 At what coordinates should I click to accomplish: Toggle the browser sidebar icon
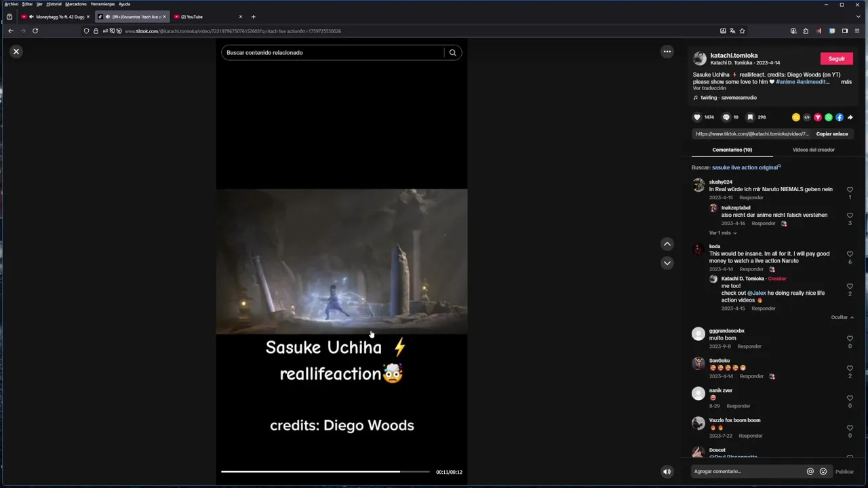tap(844, 31)
